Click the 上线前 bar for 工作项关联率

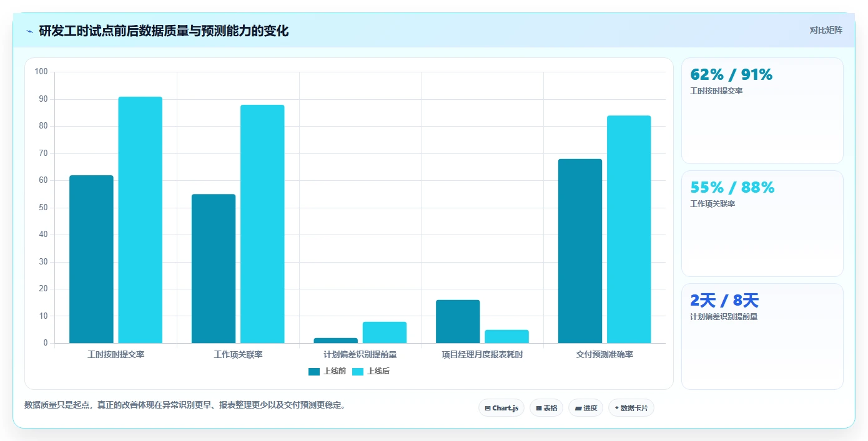pyautogui.click(x=214, y=268)
